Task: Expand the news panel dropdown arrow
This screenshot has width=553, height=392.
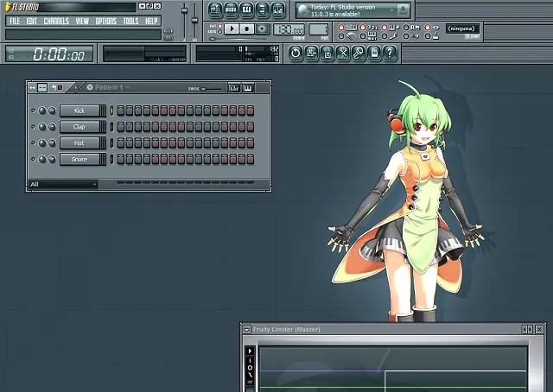Action: coord(391,10)
